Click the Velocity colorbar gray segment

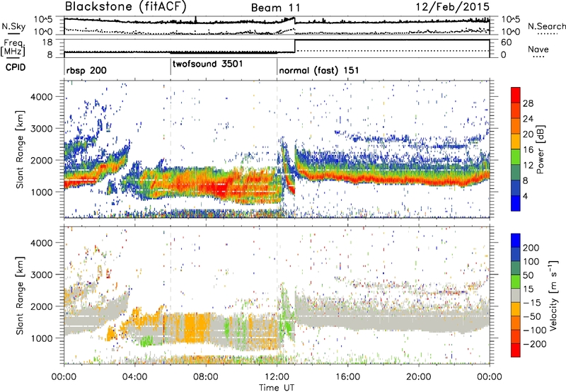tap(516, 296)
